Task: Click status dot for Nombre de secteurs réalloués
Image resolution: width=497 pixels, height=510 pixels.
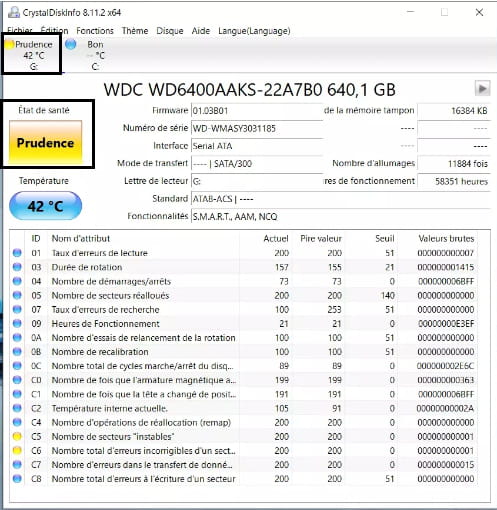Action: coord(17,295)
